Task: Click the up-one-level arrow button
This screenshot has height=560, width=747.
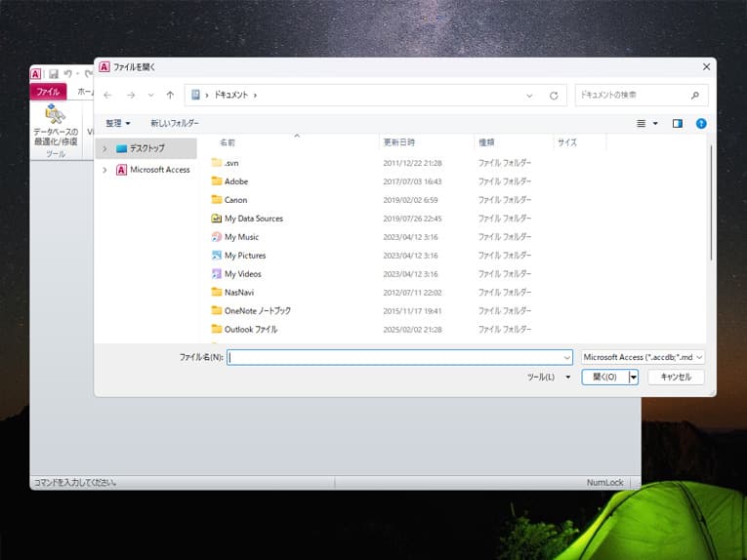Action: click(x=170, y=96)
